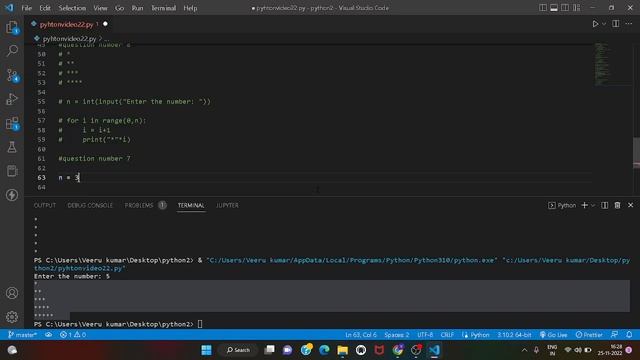
Task: Click the VS Code taskbar icon
Action: pos(434,350)
